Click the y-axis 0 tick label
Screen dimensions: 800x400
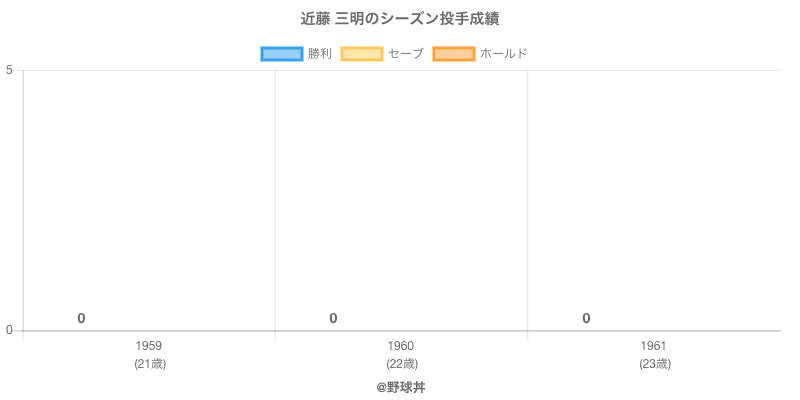9,331
